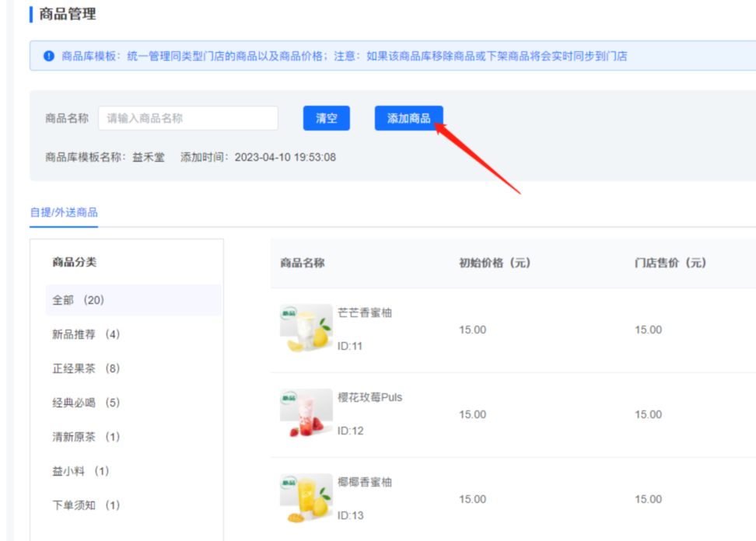756x541 pixels.
Task: Click the 初始价格（元） column header
Action: pyautogui.click(x=495, y=263)
